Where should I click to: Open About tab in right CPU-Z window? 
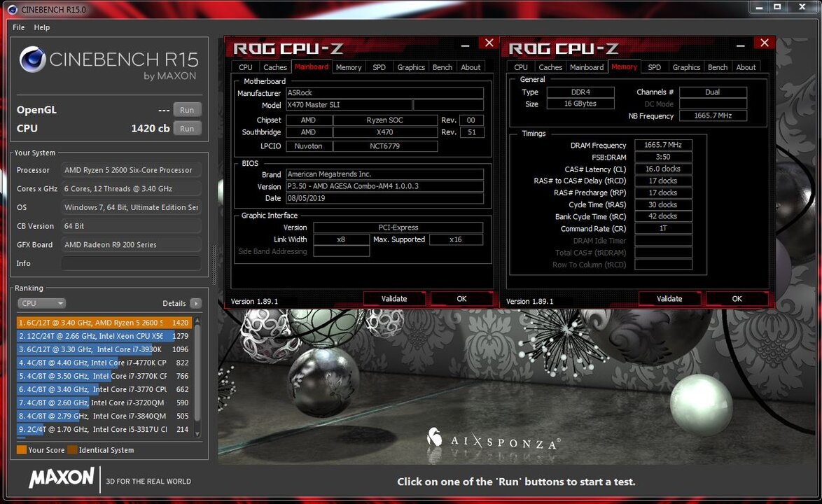pyautogui.click(x=746, y=67)
